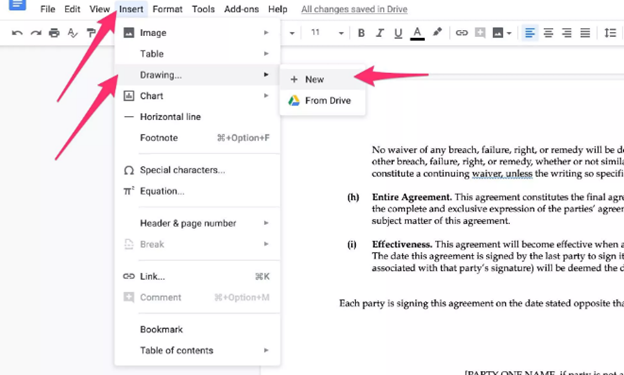The image size is (624, 375).
Task: Open Special characters... dialog
Action: (197, 170)
